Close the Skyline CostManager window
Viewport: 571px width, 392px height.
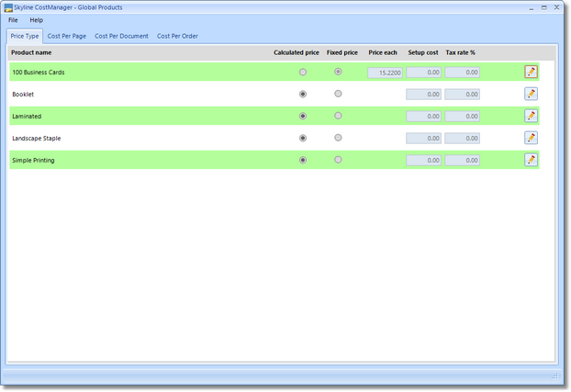(556, 7)
